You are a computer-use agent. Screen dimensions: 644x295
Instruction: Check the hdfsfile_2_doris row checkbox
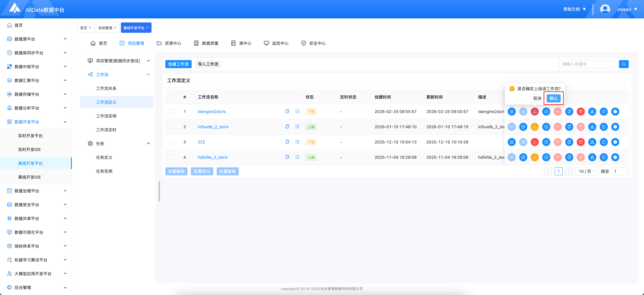(x=173, y=157)
